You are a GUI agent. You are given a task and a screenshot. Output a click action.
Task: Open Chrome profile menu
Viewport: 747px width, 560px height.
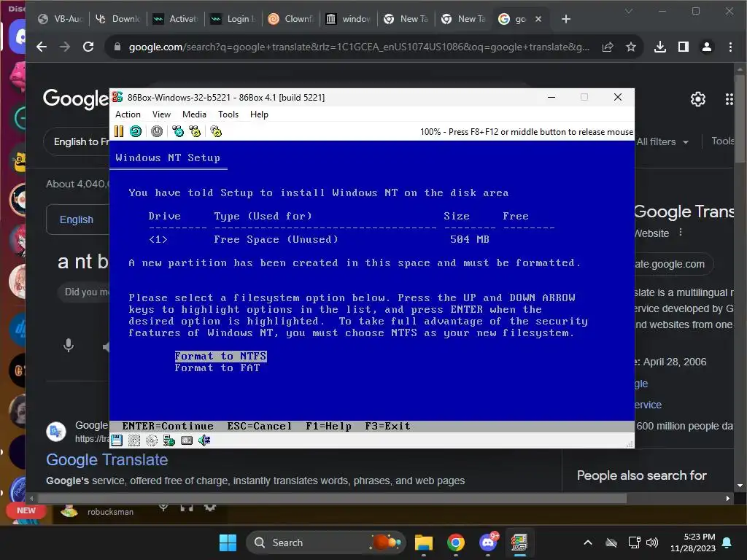click(x=706, y=47)
